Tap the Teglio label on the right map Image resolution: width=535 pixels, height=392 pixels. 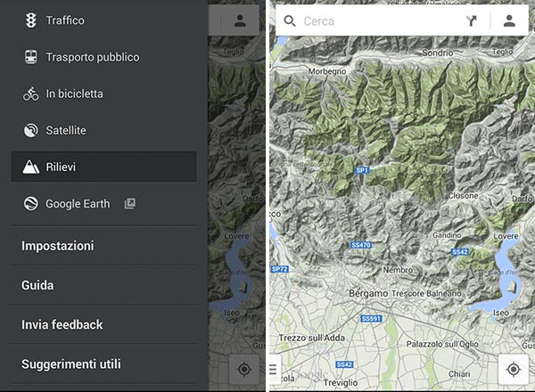coord(503,52)
